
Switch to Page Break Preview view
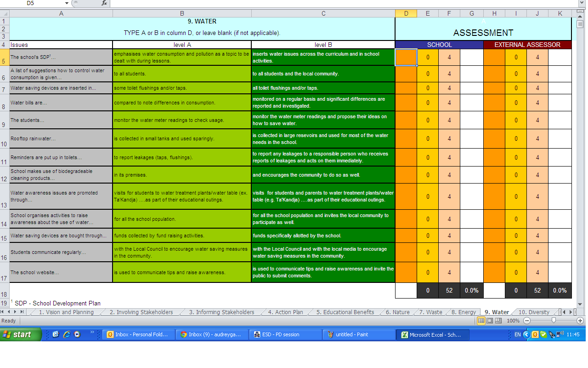pyautogui.click(x=498, y=321)
